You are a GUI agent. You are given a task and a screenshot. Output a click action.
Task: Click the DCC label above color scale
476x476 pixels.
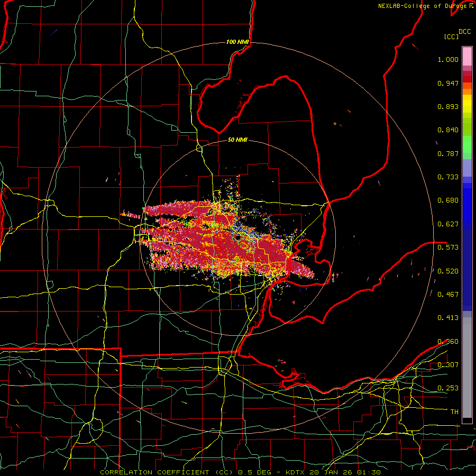tap(465, 32)
